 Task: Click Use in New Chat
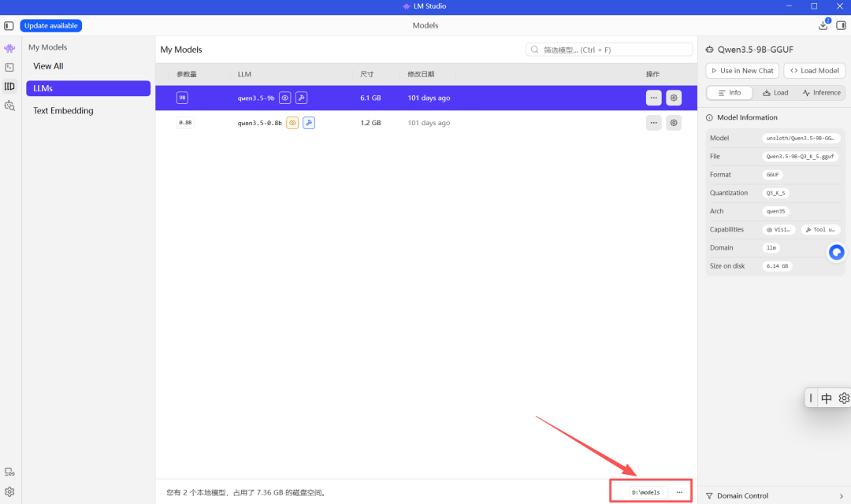(742, 71)
